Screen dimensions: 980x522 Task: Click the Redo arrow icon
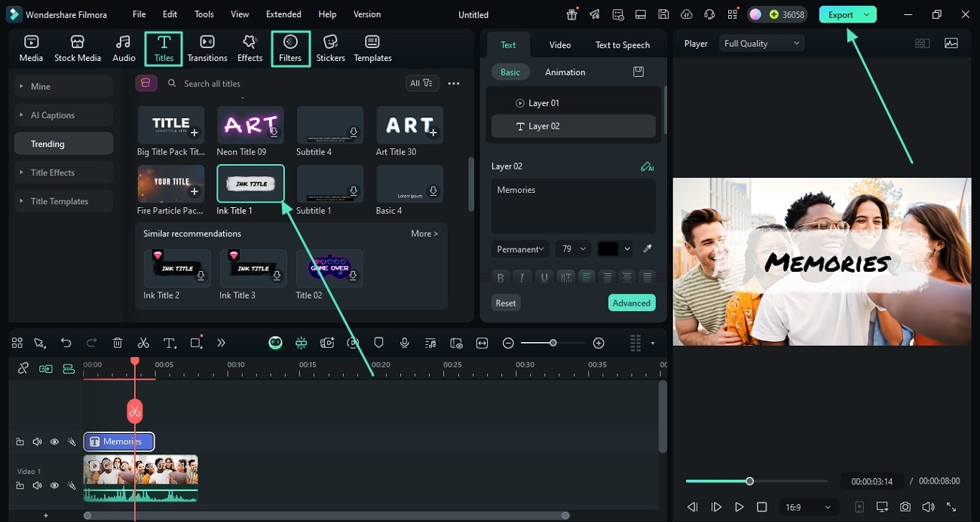92,343
